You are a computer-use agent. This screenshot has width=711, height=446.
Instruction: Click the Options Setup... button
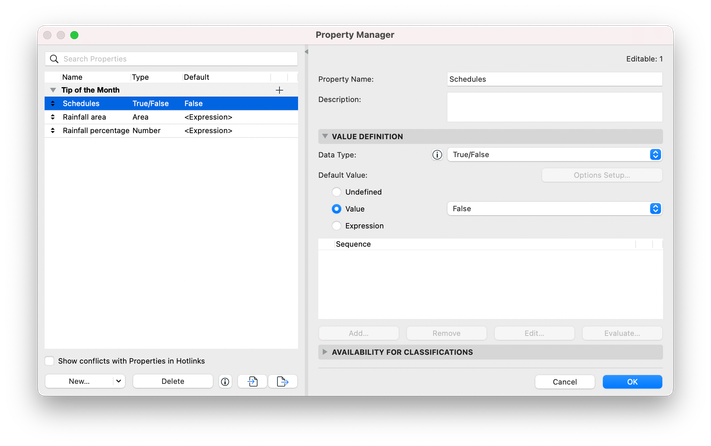pos(602,175)
